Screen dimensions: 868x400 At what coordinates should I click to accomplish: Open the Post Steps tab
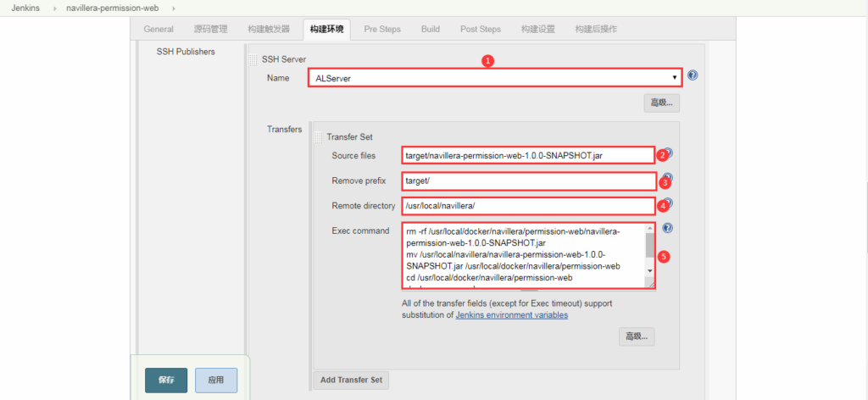(481, 29)
